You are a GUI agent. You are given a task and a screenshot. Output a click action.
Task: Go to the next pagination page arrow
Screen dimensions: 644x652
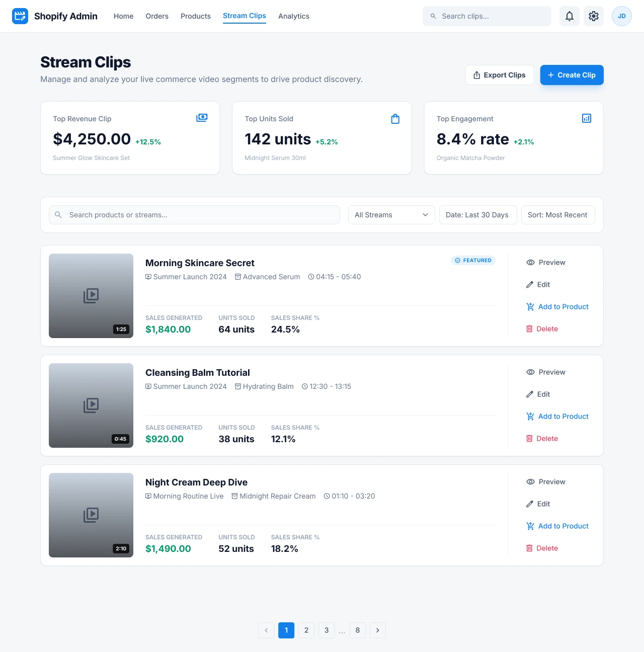tap(378, 630)
